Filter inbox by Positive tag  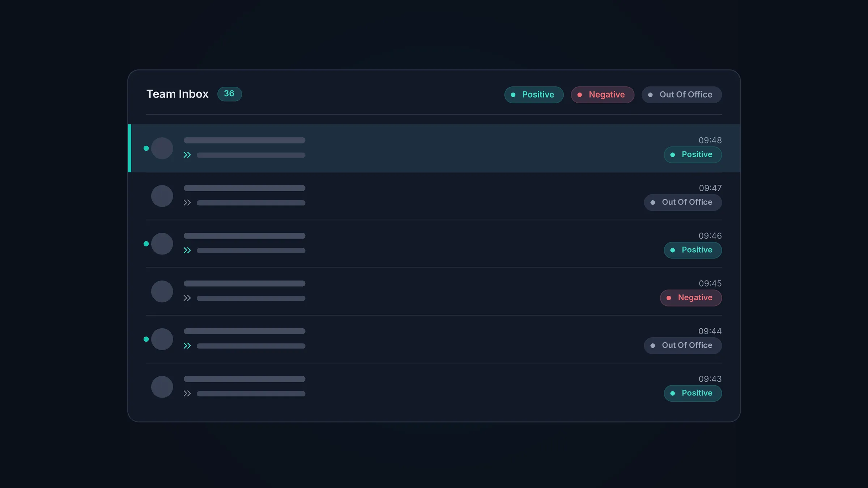(534, 95)
